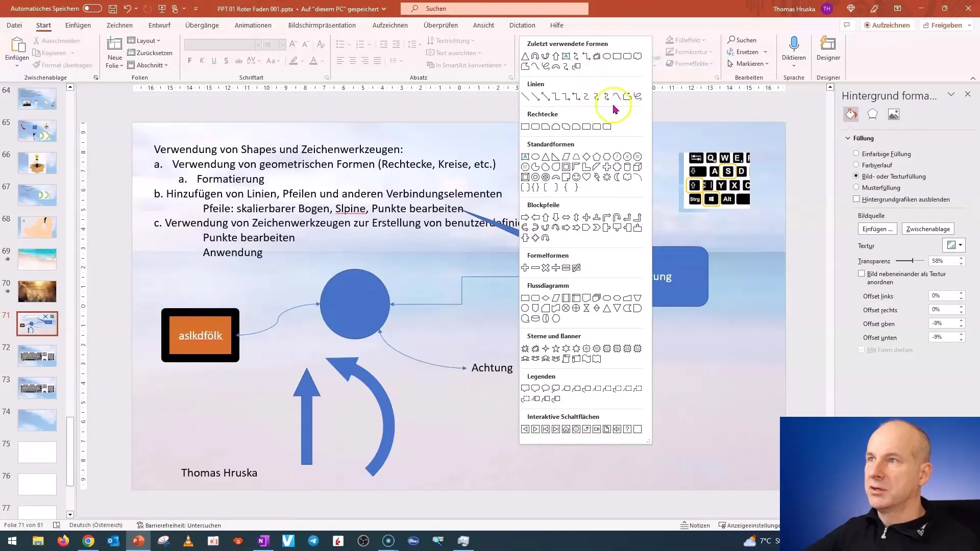Enable Einfache Füllung radio button

click(x=855, y=154)
